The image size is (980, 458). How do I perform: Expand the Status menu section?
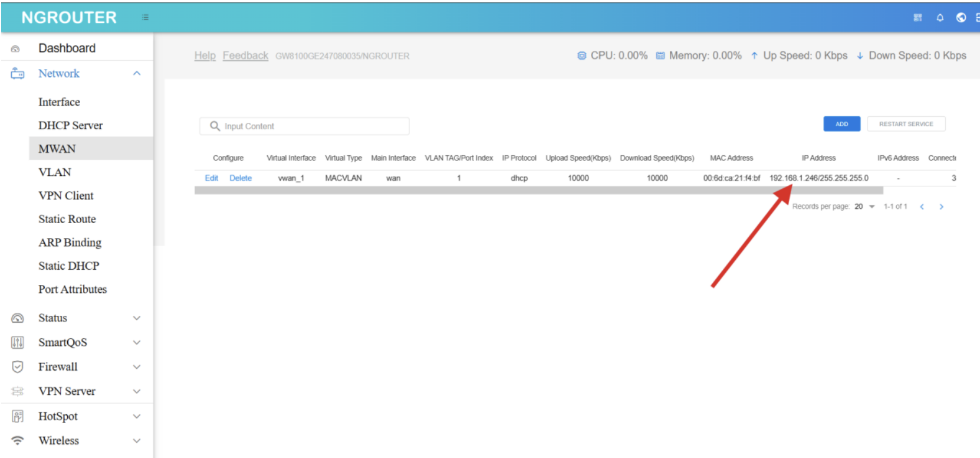(x=137, y=318)
